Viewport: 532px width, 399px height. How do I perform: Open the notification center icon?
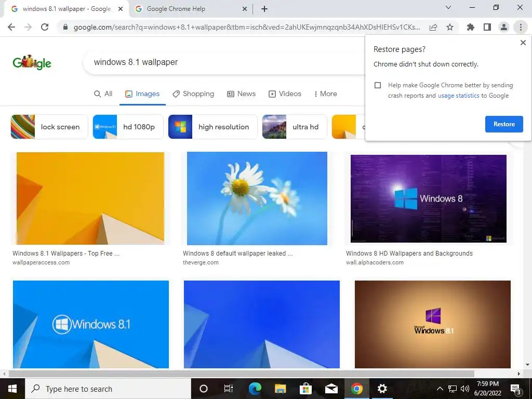coord(516,389)
